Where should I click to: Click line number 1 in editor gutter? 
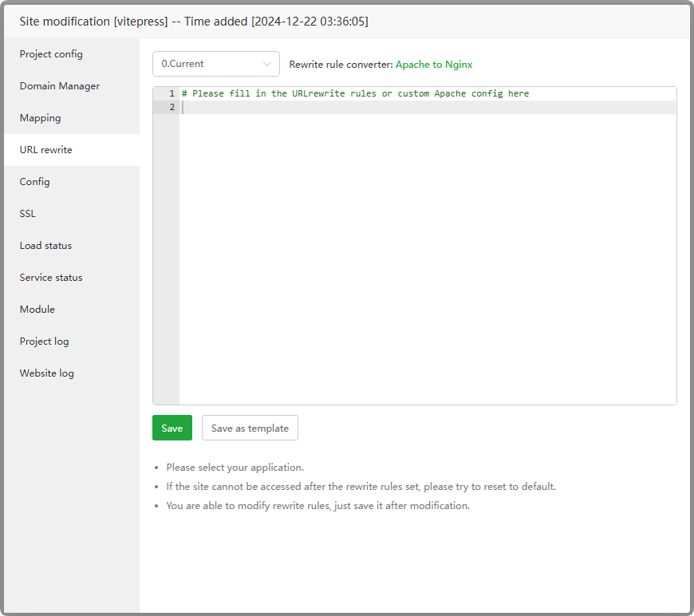[x=172, y=94]
